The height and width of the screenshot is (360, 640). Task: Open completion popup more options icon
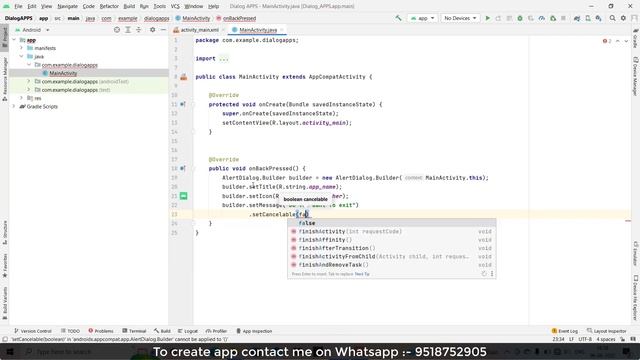pyautogui.click(x=492, y=274)
